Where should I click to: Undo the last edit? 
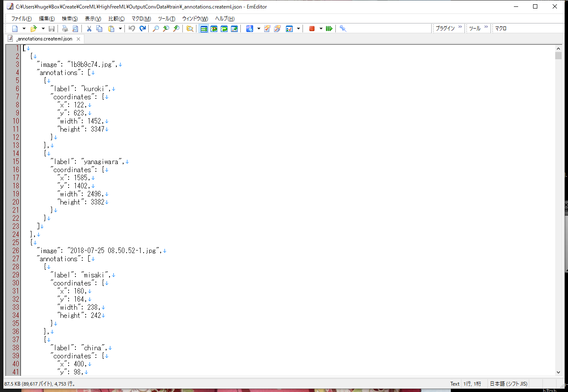[x=132, y=29]
